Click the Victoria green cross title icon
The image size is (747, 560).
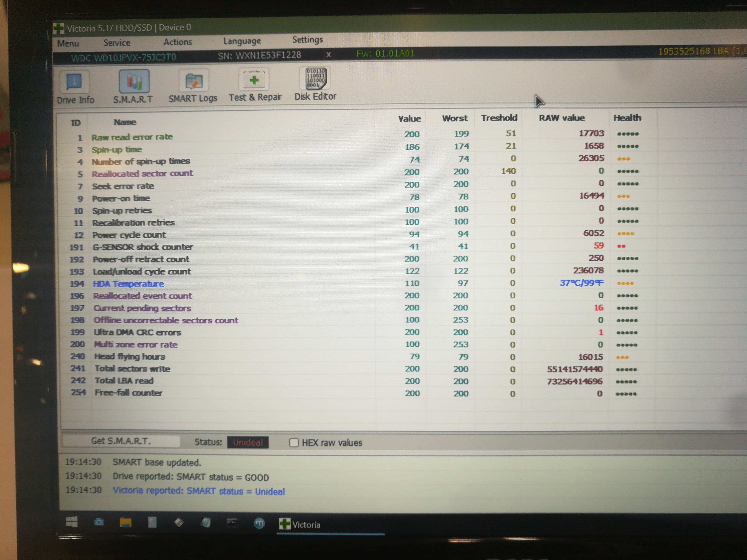click(58, 28)
